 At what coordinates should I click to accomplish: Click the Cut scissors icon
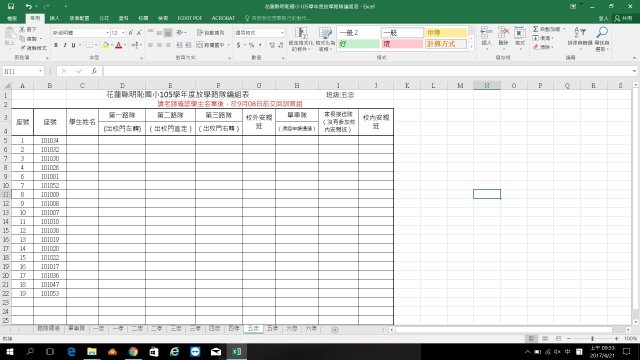22,29
